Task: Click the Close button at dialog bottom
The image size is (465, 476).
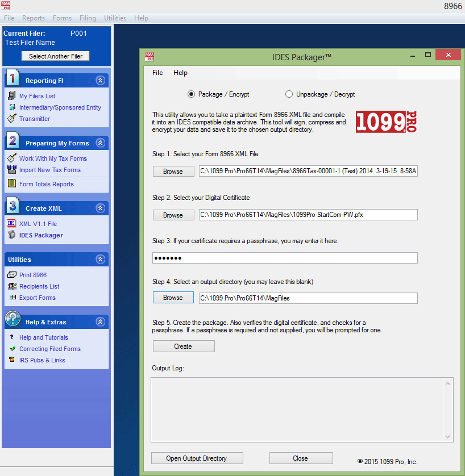Action: tap(301, 458)
